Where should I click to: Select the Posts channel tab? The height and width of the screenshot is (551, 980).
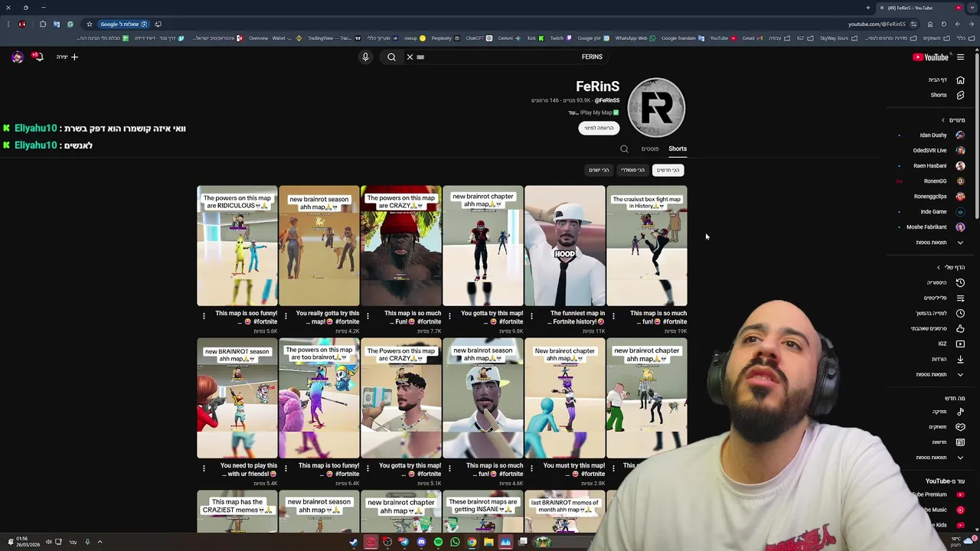650,148
